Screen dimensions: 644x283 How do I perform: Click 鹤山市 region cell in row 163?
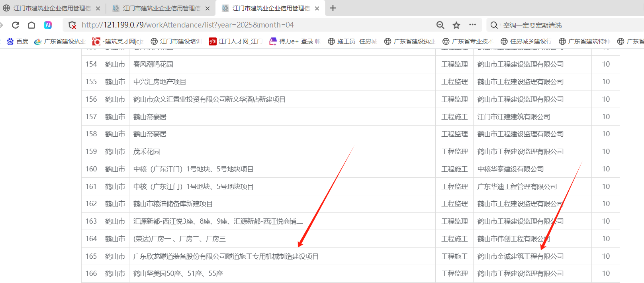pyautogui.click(x=115, y=221)
